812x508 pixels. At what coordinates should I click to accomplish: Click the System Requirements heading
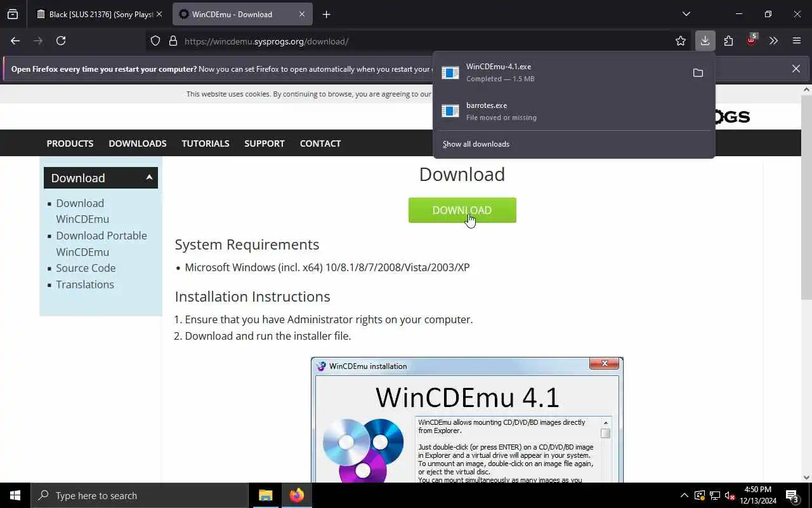point(247,244)
